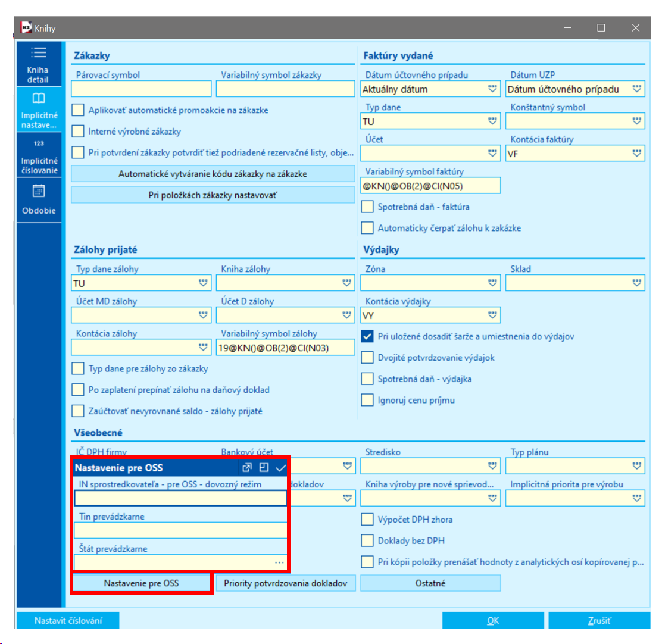Expand the Stredisko dropdown
The height and width of the screenshot is (644, 659).
tap(492, 466)
